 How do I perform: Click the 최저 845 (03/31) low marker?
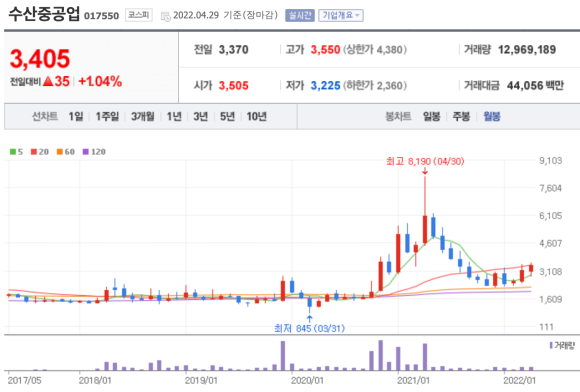click(x=309, y=328)
